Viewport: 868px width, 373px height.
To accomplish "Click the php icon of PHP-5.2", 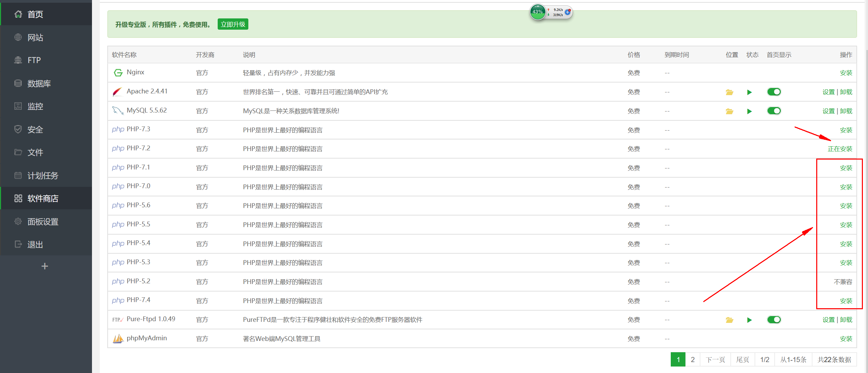I will point(118,282).
